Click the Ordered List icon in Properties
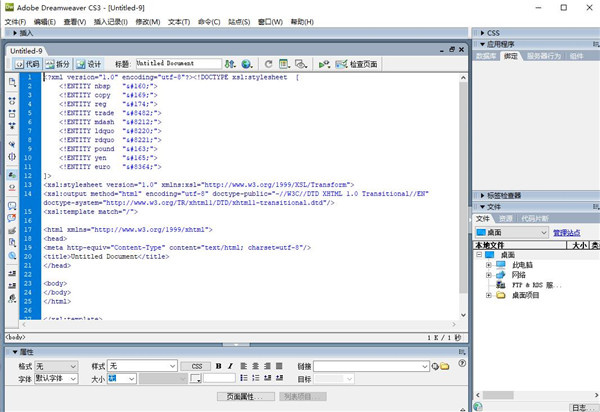Screen dimensions: 600x412 click(256, 378)
